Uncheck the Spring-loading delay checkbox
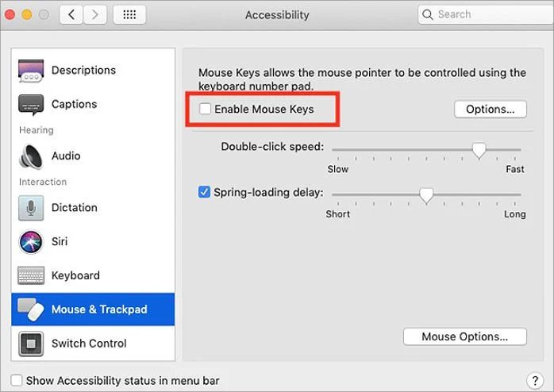 click(205, 192)
